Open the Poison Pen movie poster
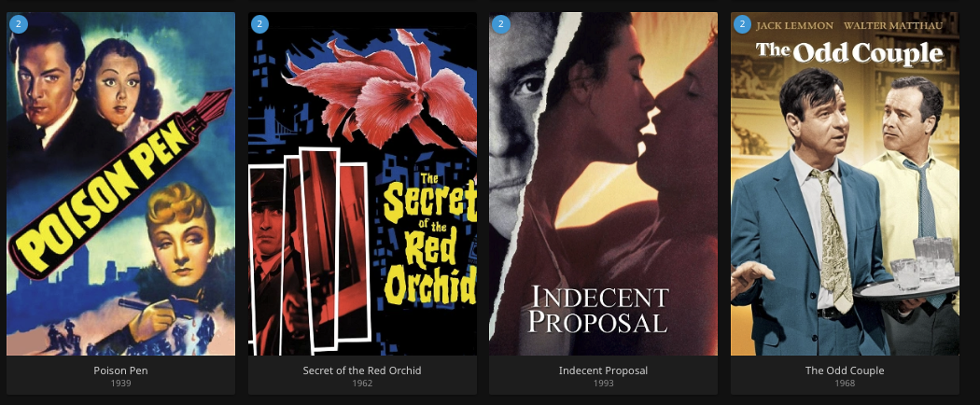This screenshot has width=980, height=405. coord(120,184)
